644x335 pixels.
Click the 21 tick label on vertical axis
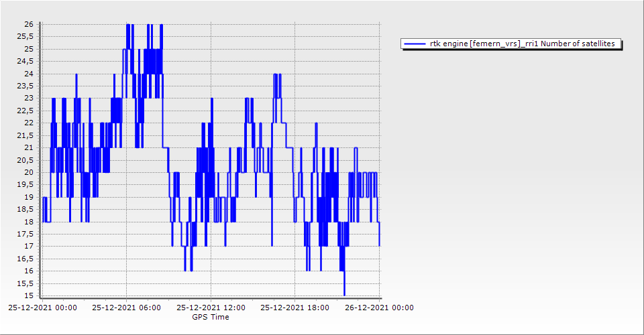(x=29, y=148)
